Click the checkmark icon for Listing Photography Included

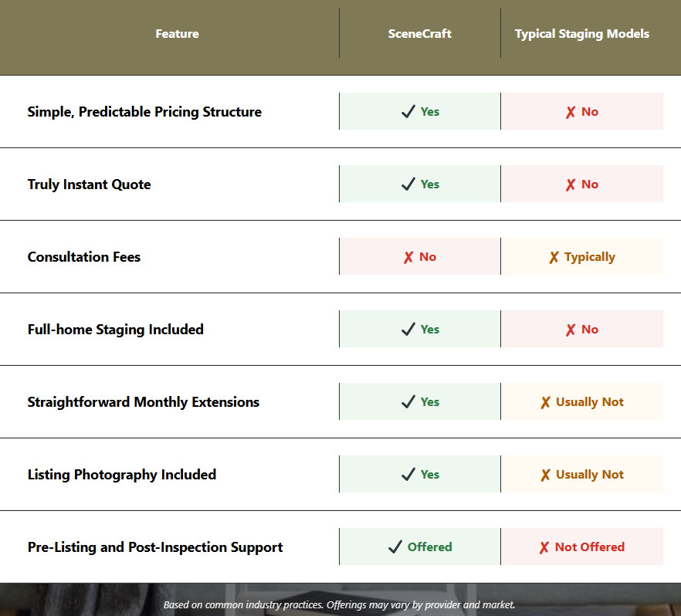tap(408, 475)
